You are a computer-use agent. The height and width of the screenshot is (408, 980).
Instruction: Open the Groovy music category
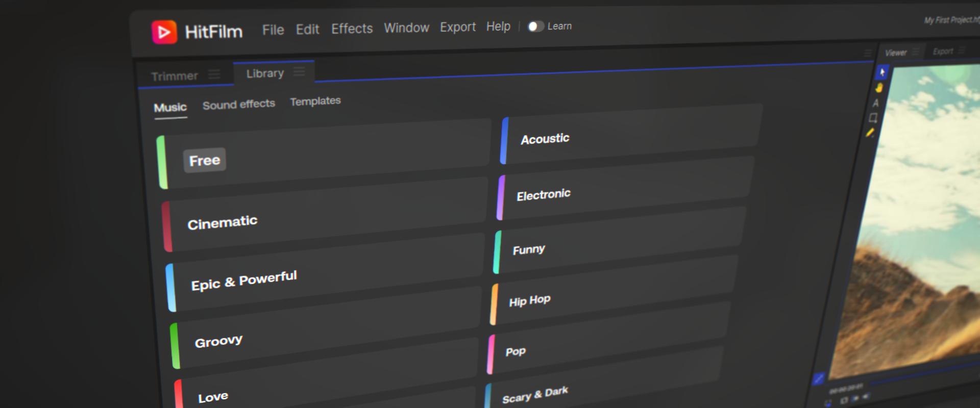click(x=325, y=328)
